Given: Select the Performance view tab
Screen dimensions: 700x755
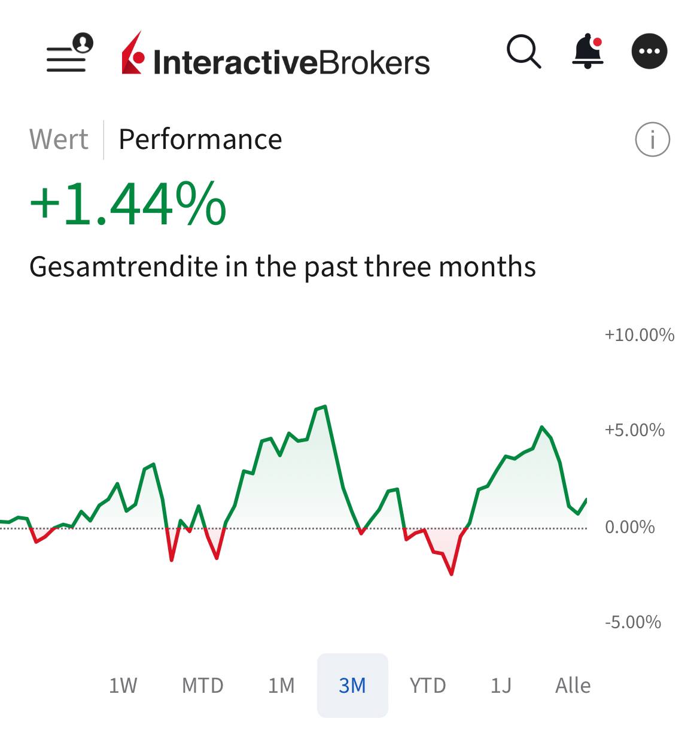Looking at the screenshot, I should [200, 140].
